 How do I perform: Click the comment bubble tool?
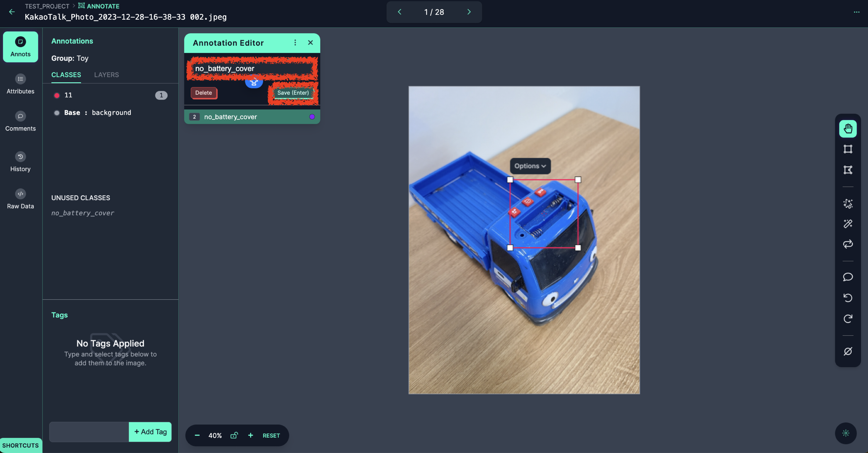(x=848, y=277)
